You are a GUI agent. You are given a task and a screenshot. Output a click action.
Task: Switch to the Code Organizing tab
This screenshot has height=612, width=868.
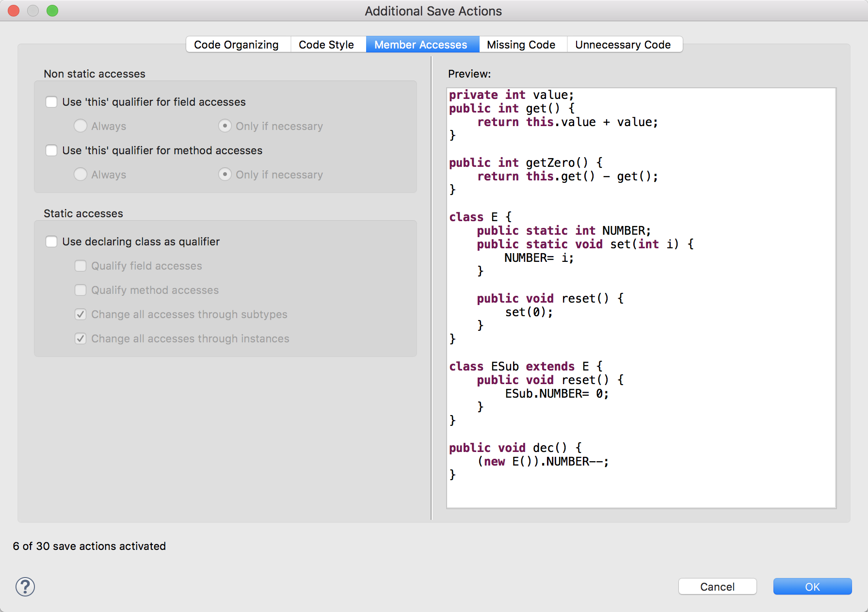click(x=236, y=45)
